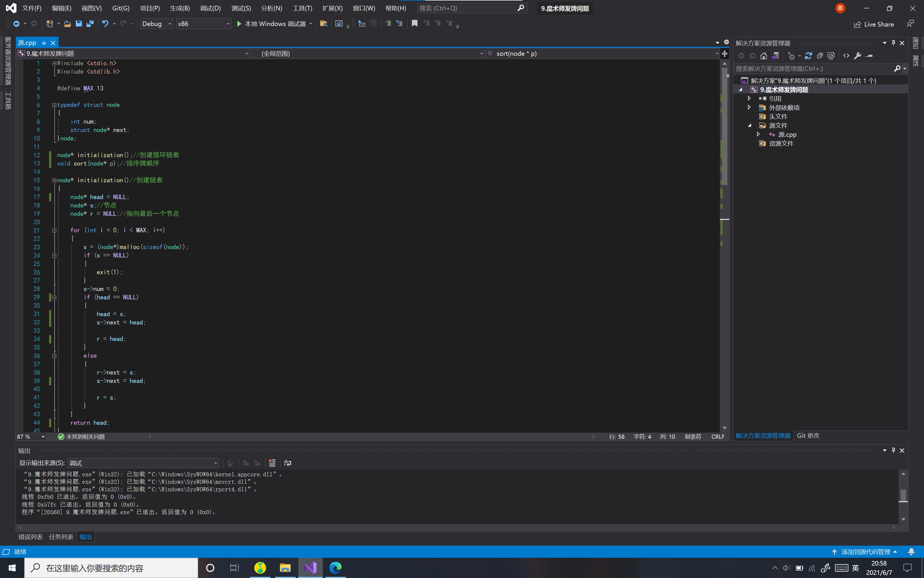This screenshot has height=578, width=924.
Task: Expand the 源.cpp file node in the tree
Action: [x=758, y=134]
